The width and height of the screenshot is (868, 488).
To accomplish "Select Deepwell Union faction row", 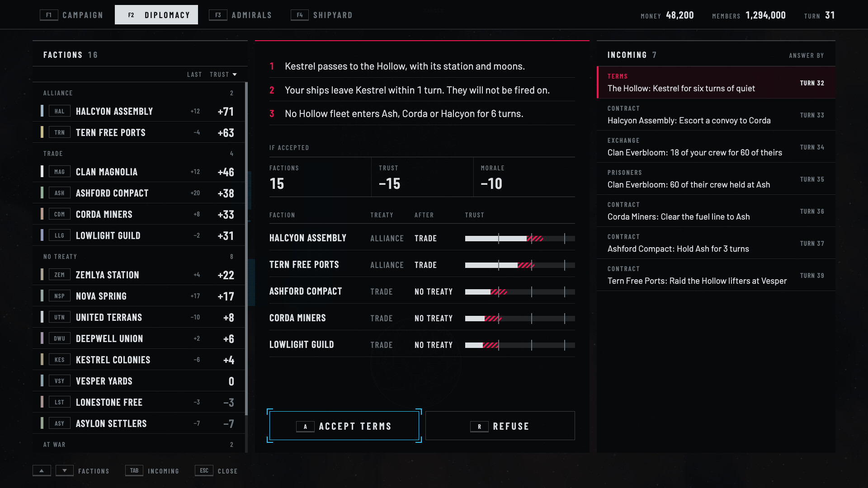I will [138, 338].
